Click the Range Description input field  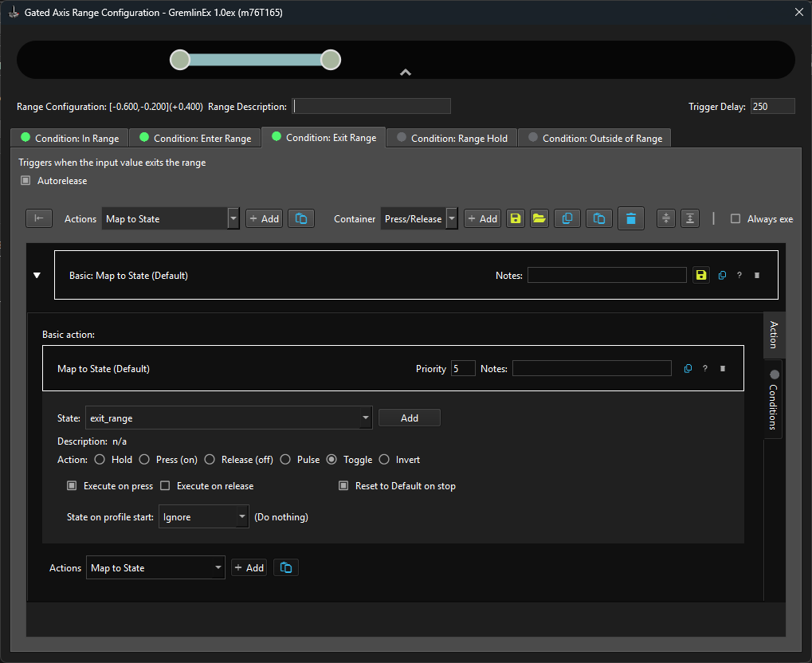click(371, 106)
